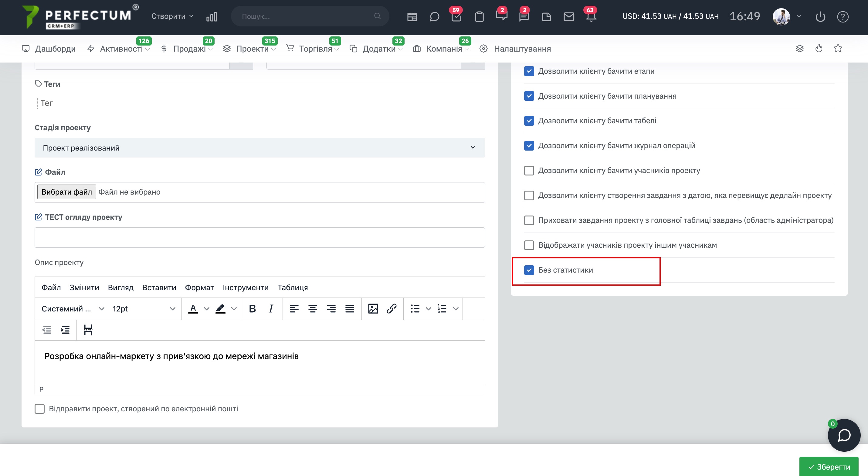Viewport: 868px width, 476px height.
Task: Increase indent in editor
Action: click(65, 330)
